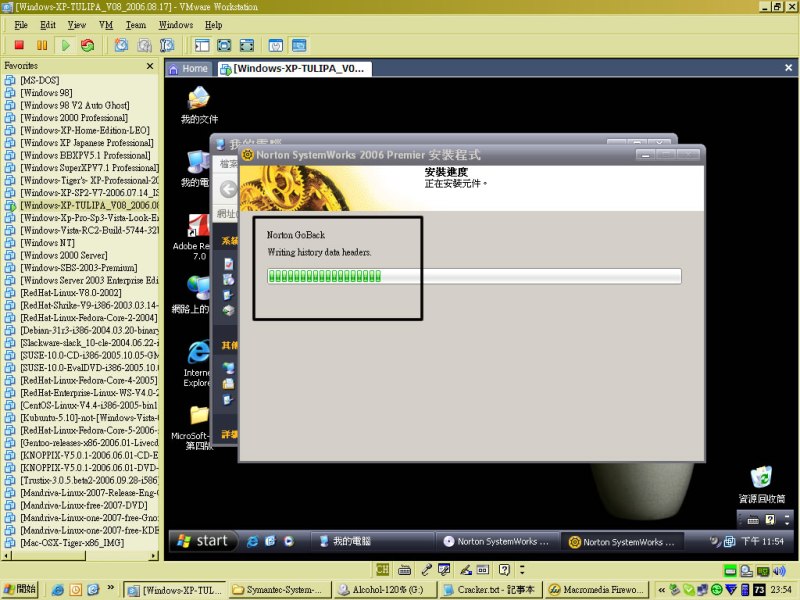Image resolution: width=800 pixels, height=600 pixels.
Task: Click the host taskbar Macromedia Fireworks button
Action: [x=596, y=589]
